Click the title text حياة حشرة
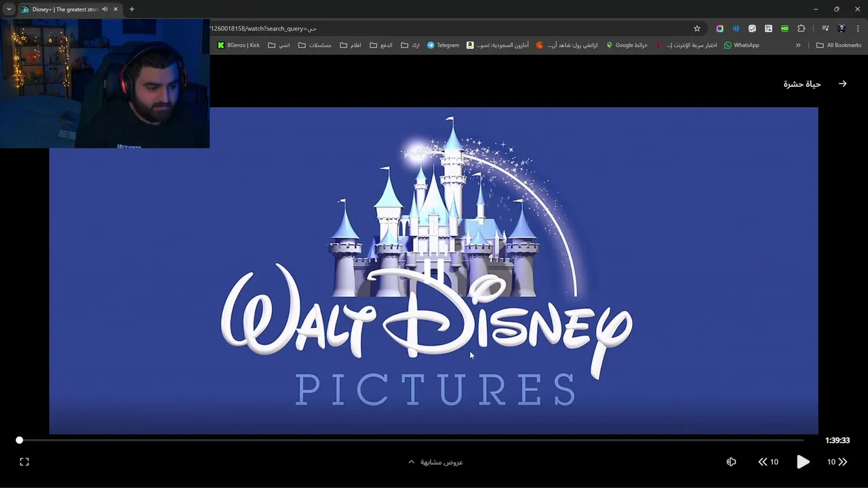The width and height of the screenshot is (868, 488). click(802, 84)
